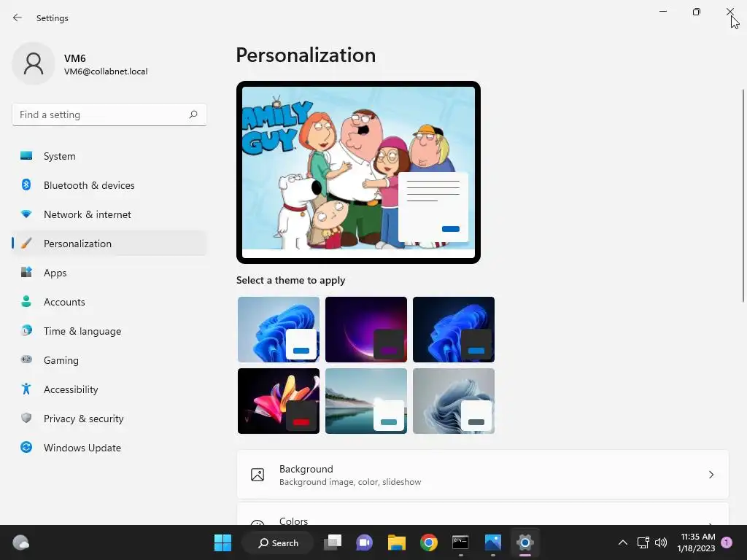Screen dimensions: 747x560
Task: Apply the Windows light bloom theme
Action: pyautogui.click(x=278, y=329)
